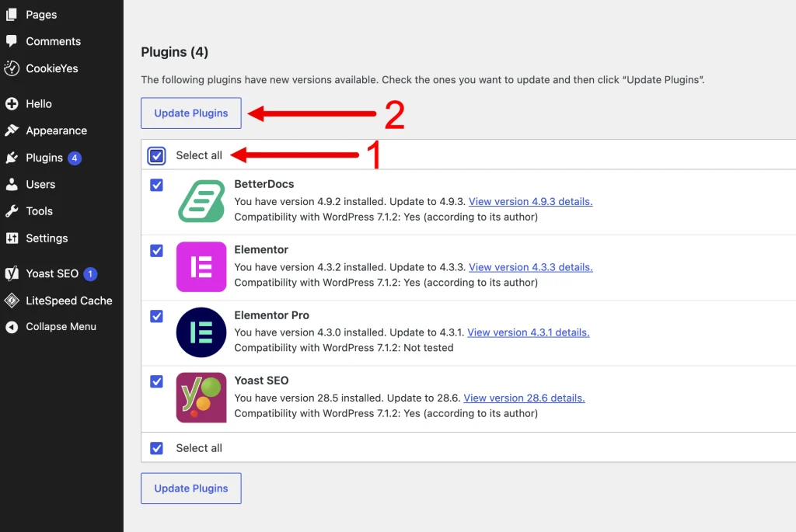Image resolution: width=796 pixels, height=532 pixels.
Task: Click the Yoast SEO notification badge 1
Action: click(x=90, y=274)
